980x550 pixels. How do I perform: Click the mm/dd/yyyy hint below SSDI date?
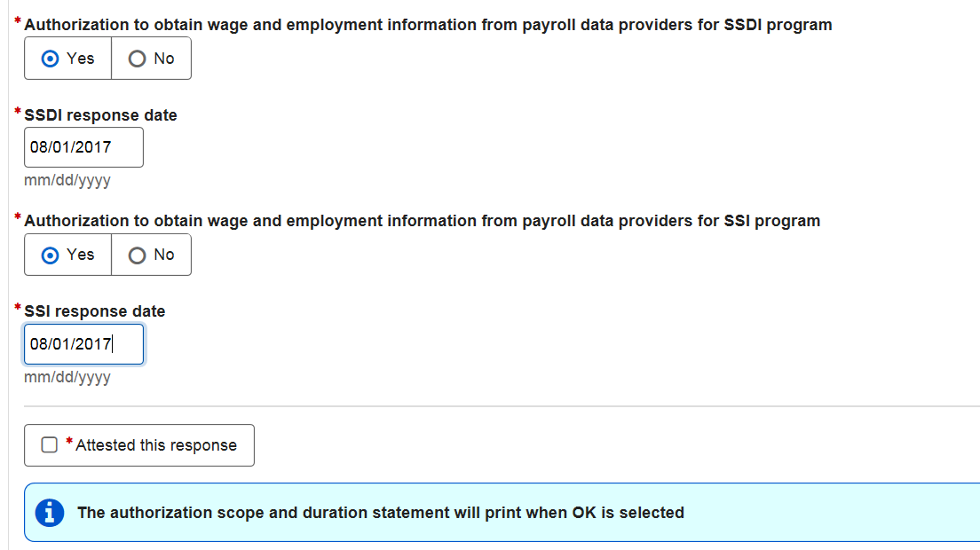coord(67,181)
